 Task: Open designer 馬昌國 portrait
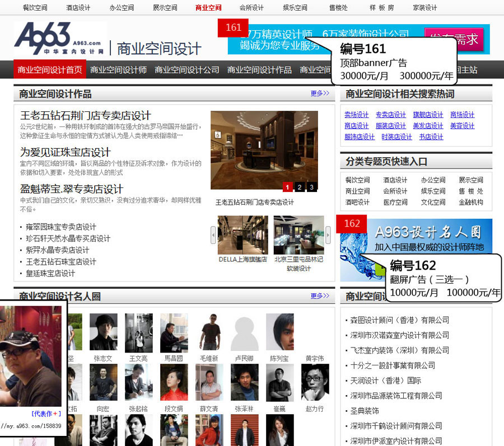(174, 332)
